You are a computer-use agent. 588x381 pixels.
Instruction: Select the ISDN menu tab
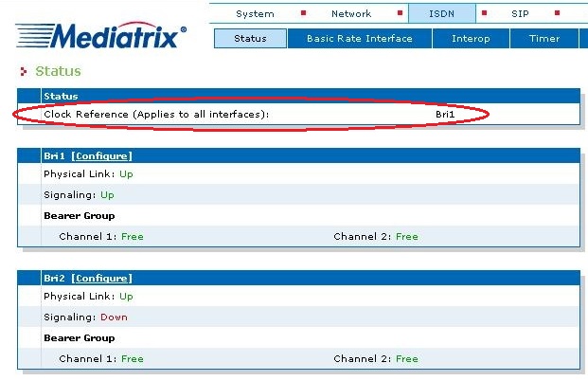[x=442, y=14]
